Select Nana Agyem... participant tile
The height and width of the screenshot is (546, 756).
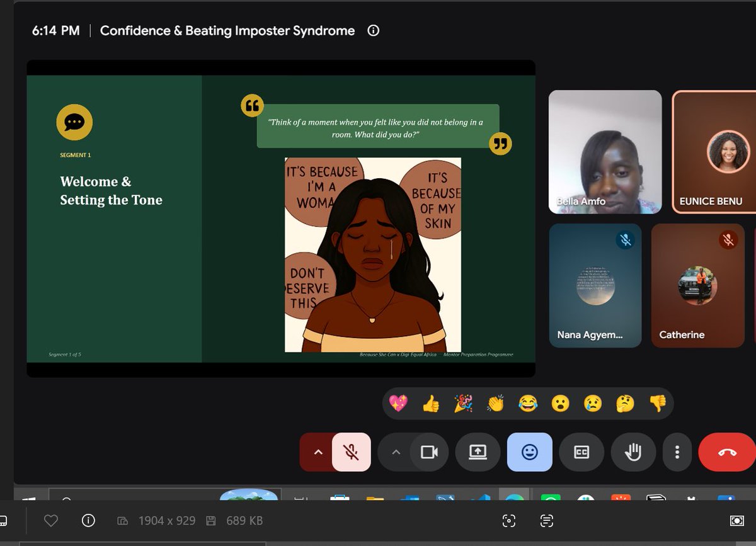(595, 285)
